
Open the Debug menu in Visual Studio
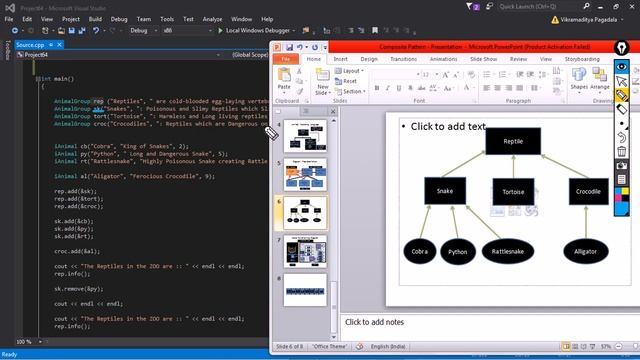pos(119,19)
